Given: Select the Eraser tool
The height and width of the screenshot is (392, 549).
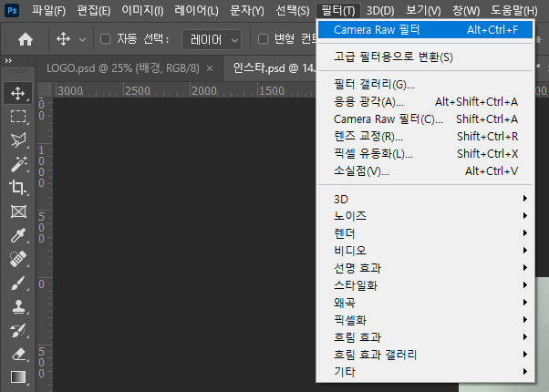Looking at the screenshot, I should point(18,355).
